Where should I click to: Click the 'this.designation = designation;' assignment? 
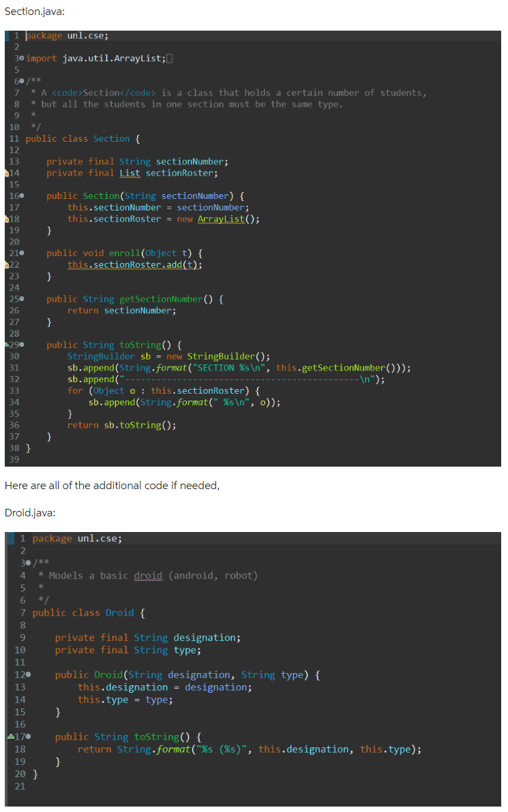165,688
